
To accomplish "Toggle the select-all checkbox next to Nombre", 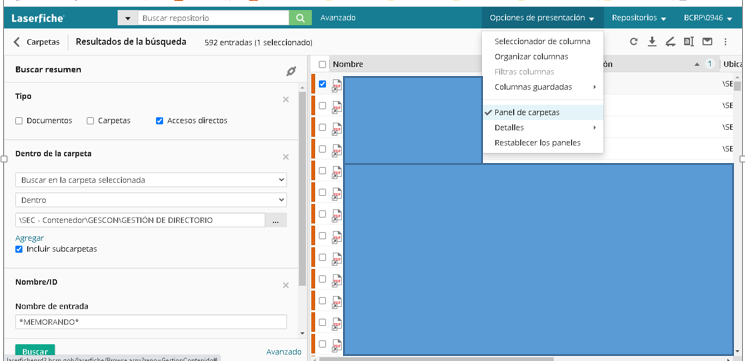I will point(323,64).
